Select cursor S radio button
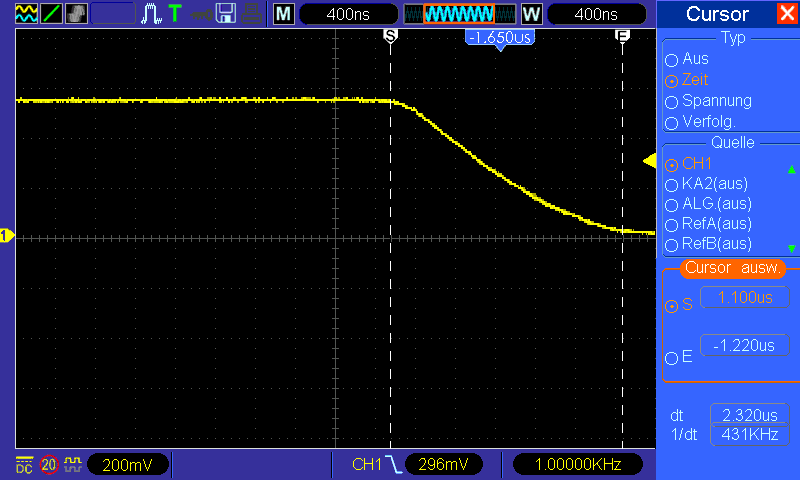 coord(671,306)
